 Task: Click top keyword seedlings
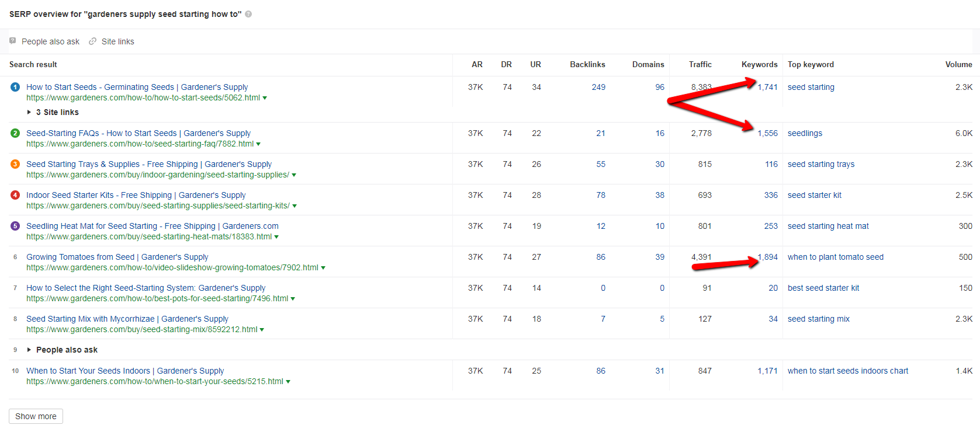(805, 133)
